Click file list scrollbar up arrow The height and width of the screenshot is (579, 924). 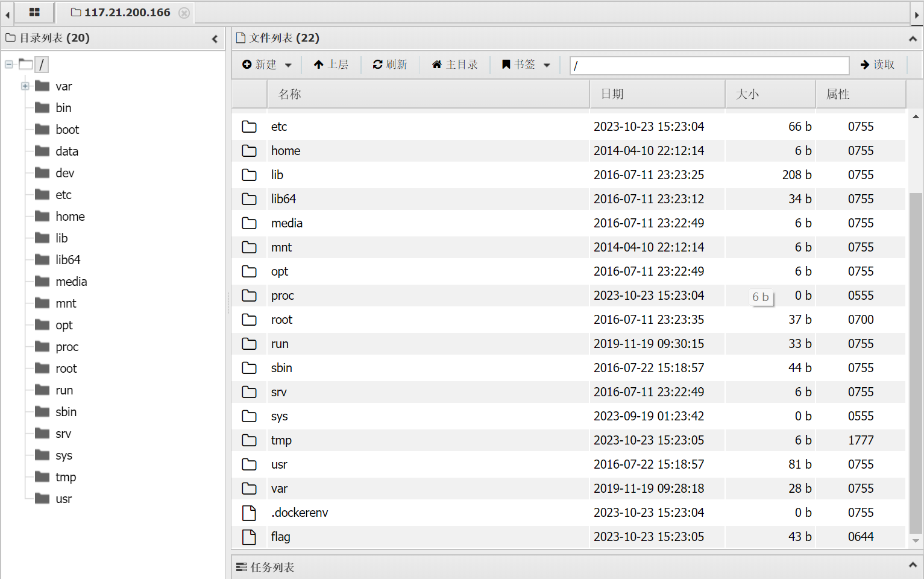916,116
